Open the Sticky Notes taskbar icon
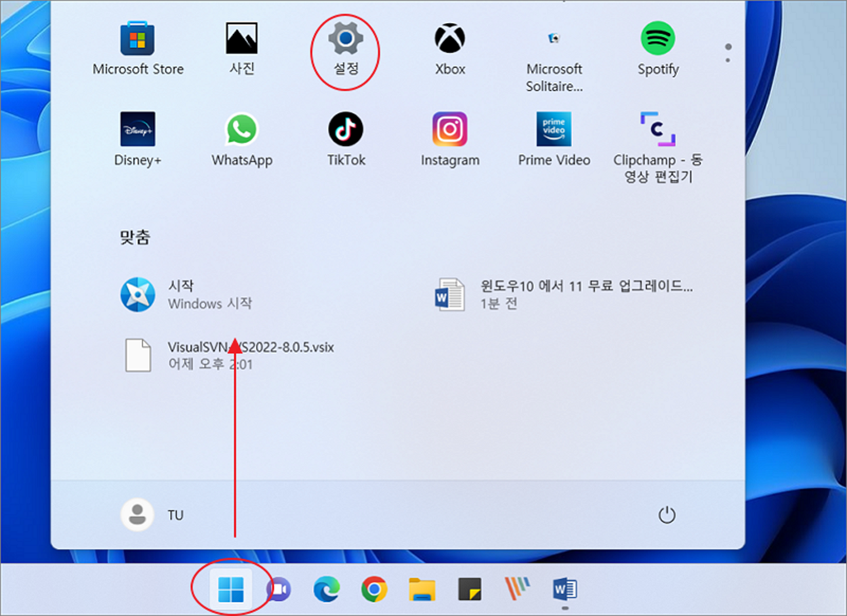Screen dimensions: 847x616 (x=470, y=590)
